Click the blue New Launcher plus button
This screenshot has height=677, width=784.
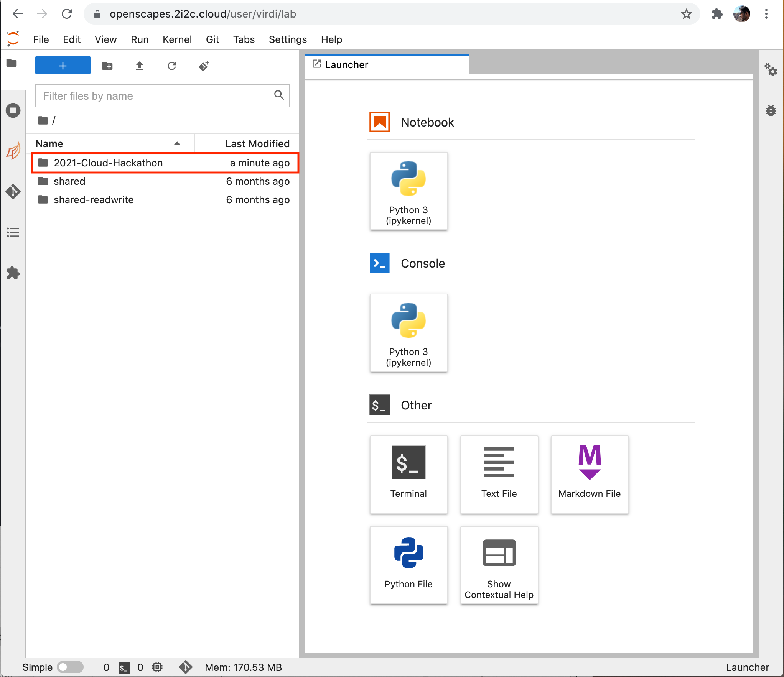tap(63, 66)
